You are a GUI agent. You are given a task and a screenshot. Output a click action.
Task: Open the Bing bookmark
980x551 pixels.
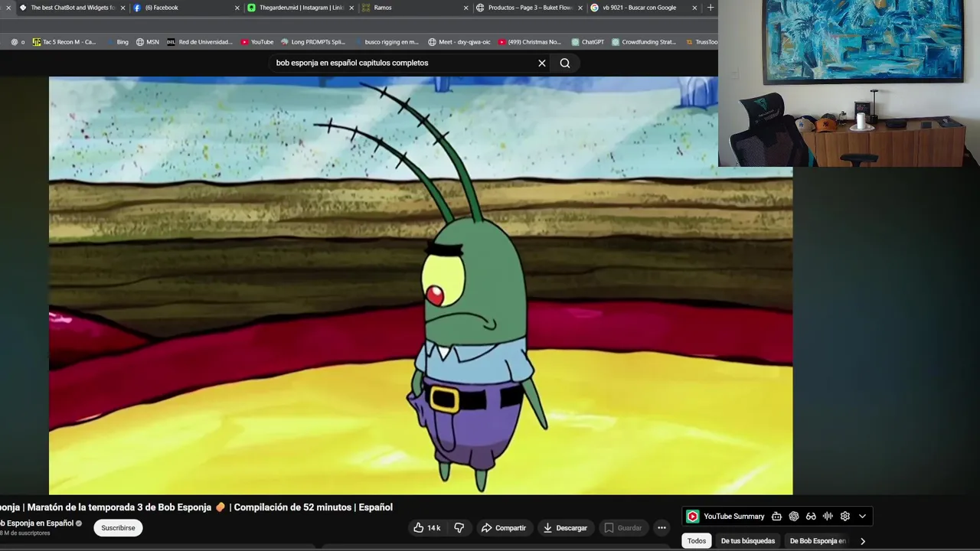point(117,42)
